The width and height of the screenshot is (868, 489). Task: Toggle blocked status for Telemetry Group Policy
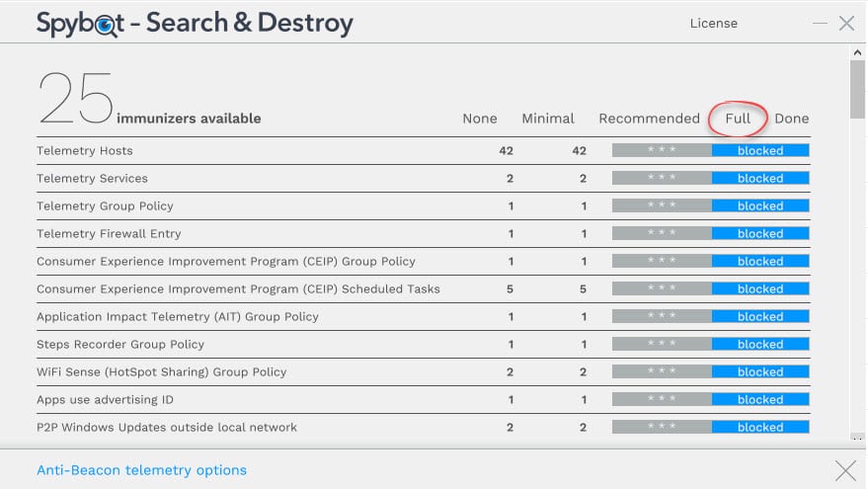tap(760, 205)
